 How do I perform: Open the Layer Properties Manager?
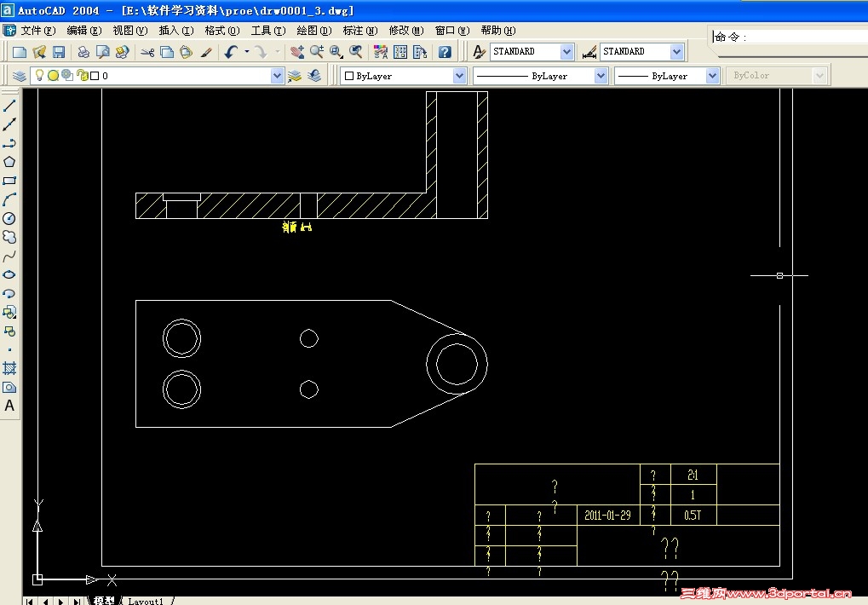20,76
